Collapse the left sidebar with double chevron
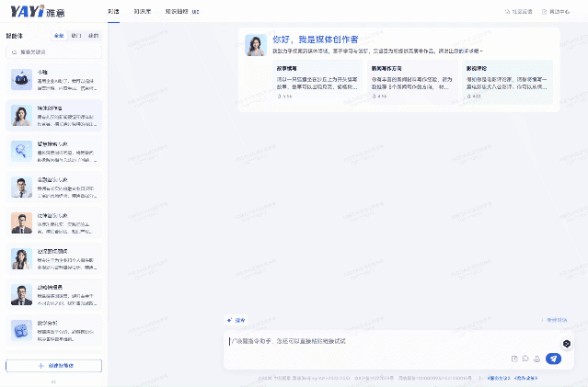Screen dimensions: 588x387 coord(52,381)
